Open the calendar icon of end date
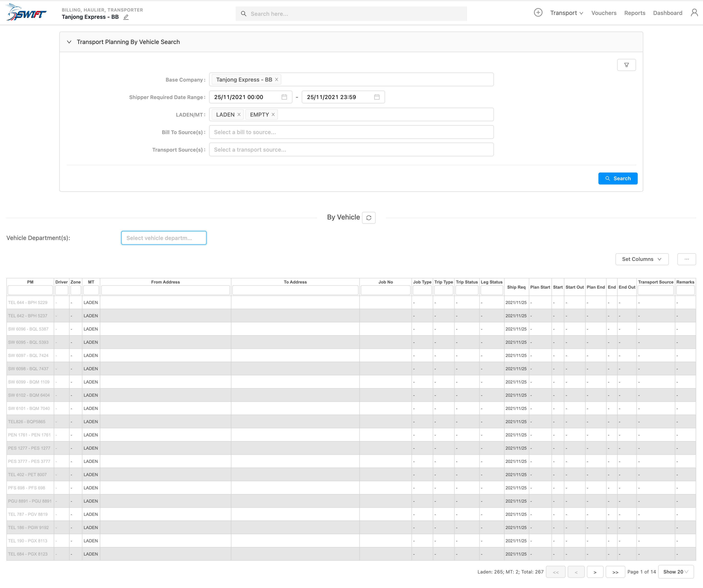 (x=377, y=97)
